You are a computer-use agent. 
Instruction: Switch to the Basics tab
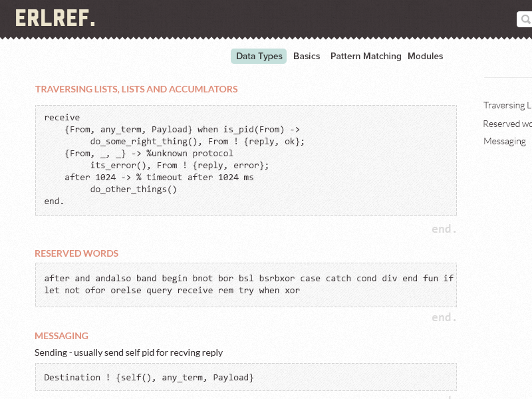[307, 57]
